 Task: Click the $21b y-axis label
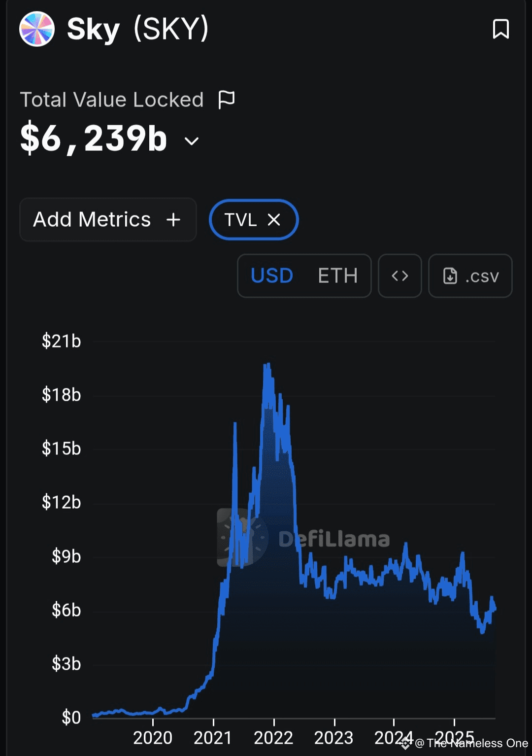(61, 341)
